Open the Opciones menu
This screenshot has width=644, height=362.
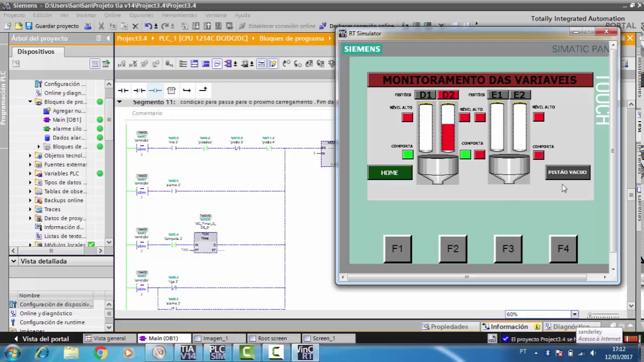click(x=141, y=15)
